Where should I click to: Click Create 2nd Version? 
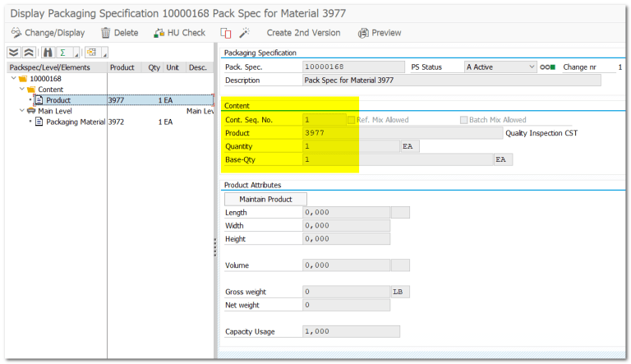coord(303,33)
